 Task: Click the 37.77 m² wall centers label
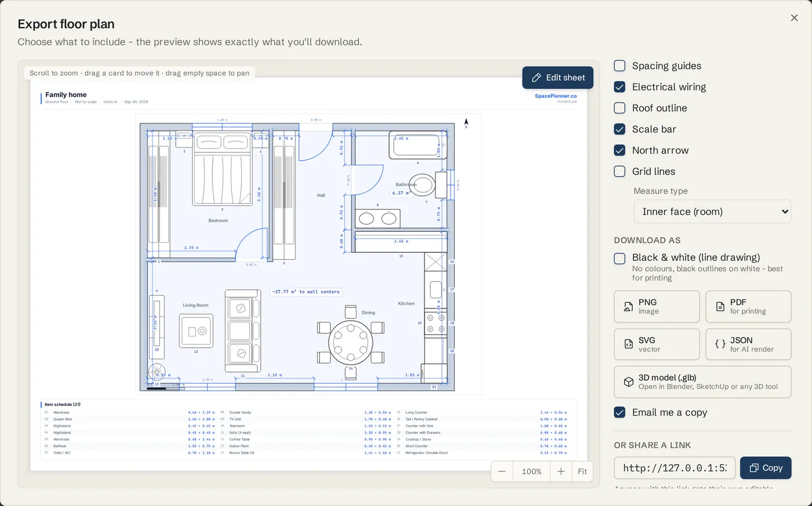306,292
